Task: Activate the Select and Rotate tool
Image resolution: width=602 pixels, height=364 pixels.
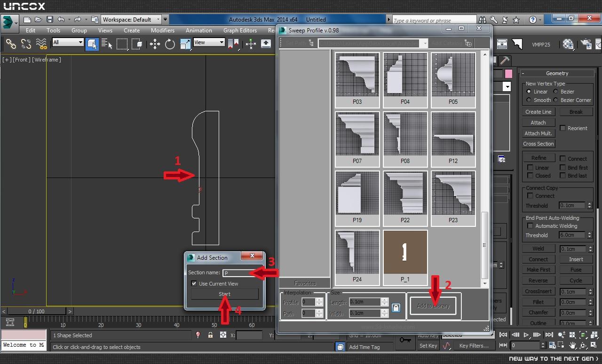Action: click(170, 44)
